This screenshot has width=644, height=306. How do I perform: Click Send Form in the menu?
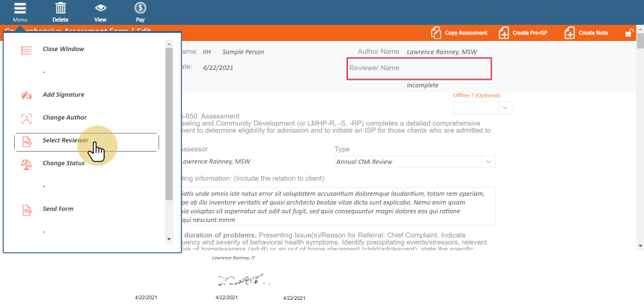pyautogui.click(x=58, y=209)
